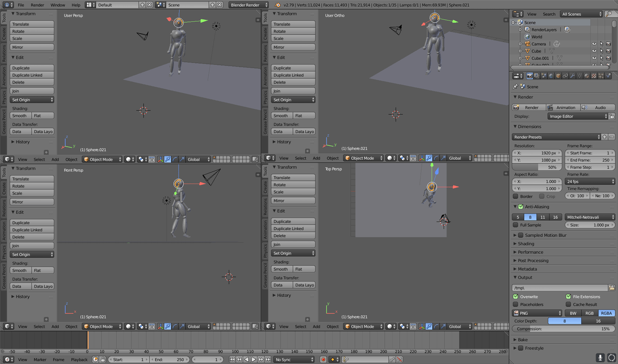This screenshot has width=618, height=364.
Task: Open the Frame Rate 24 fps dropdown
Action: tap(590, 182)
